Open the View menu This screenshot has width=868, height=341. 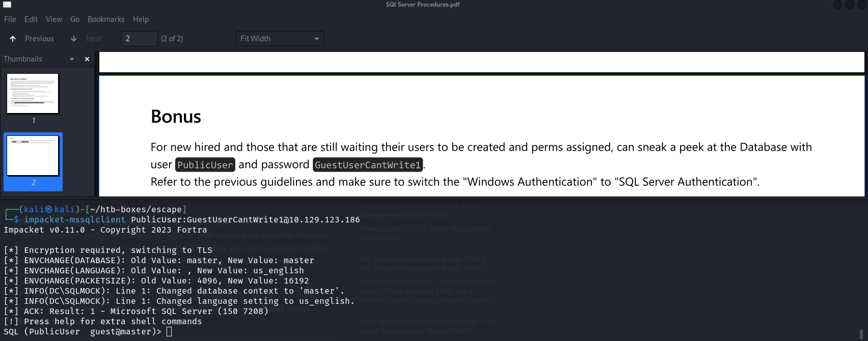[x=54, y=19]
